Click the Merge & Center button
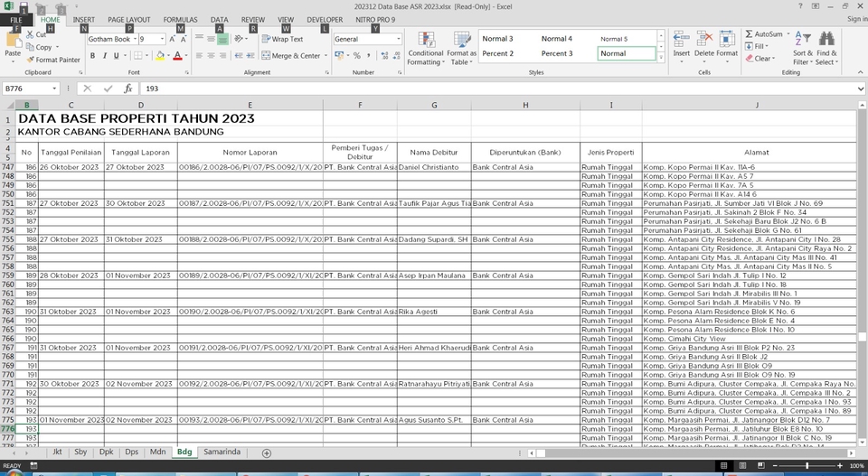The image size is (868, 476). click(290, 56)
